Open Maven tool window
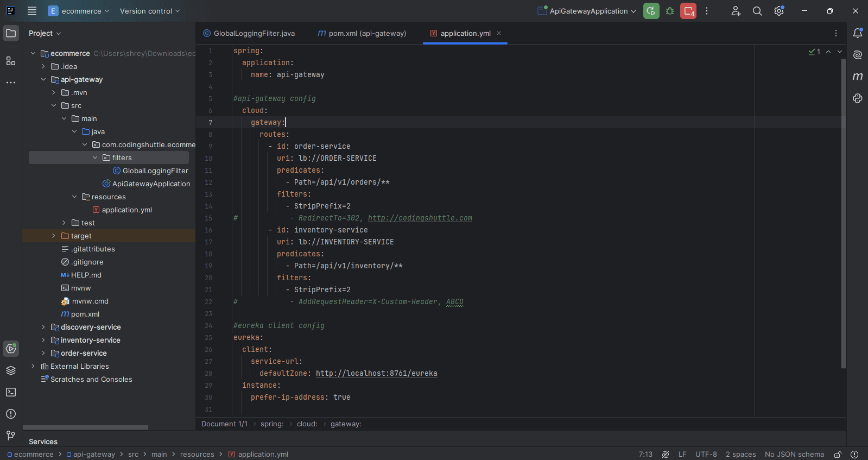This screenshot has height=460, width=868. point(858,77)
